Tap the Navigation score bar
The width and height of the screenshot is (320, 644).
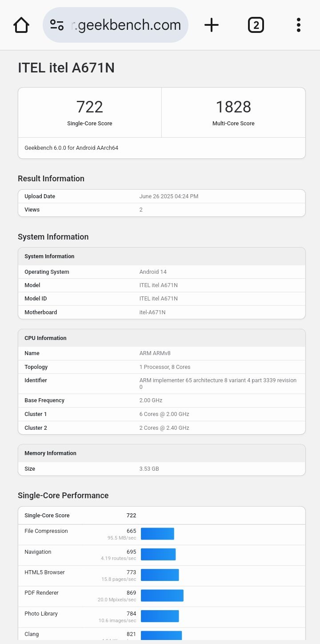tap(158, 554)
